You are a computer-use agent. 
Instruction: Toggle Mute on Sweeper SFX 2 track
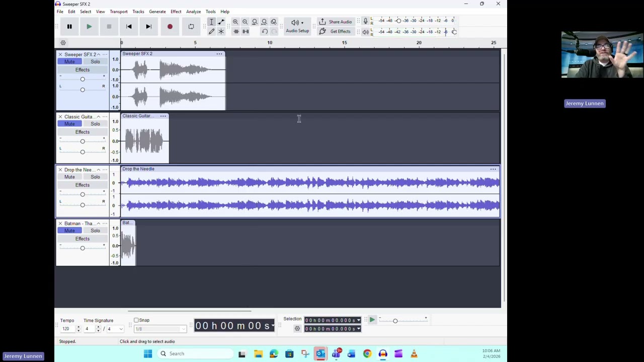pos(69,61)
